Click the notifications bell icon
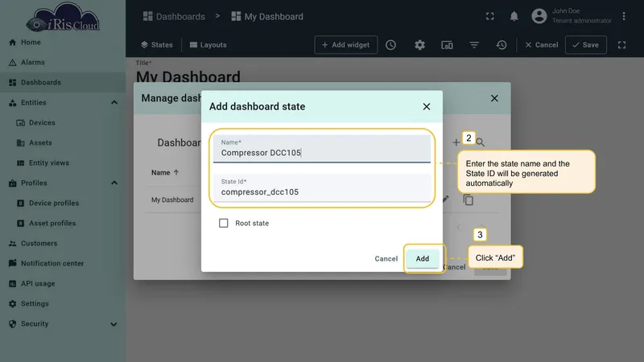 pyautogui.click(x=514, y=16)
